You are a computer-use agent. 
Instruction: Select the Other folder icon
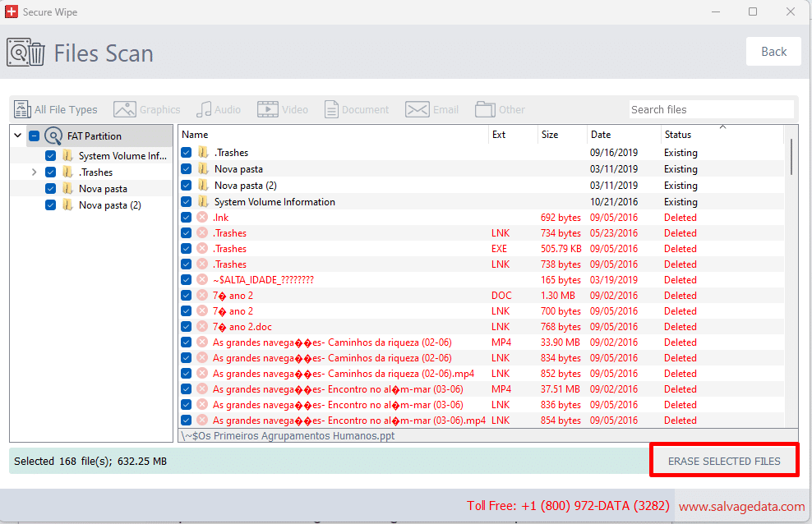[x=485, y=109]
